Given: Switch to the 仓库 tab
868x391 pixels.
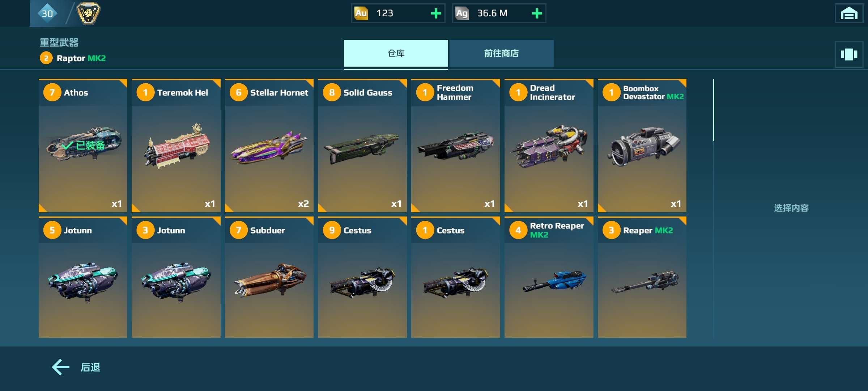Looking at the screenshot, I should (x=396, y=53).
